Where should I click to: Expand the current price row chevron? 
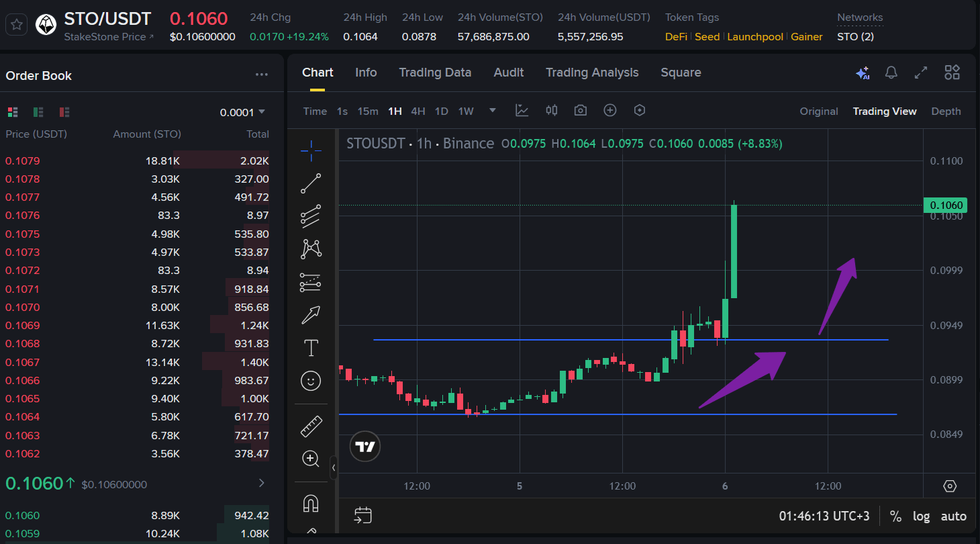[262, 483]
